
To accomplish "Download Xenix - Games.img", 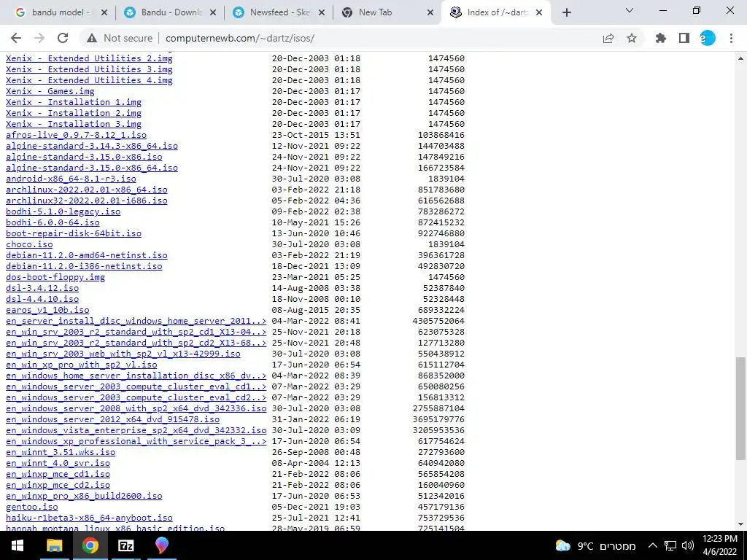I will (50, 91).
